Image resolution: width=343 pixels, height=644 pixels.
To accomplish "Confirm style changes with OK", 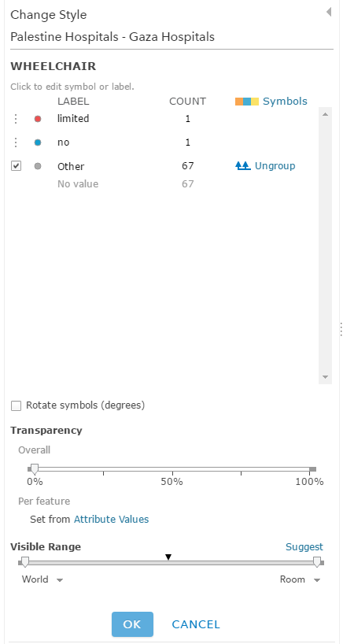I will point(132,624).
